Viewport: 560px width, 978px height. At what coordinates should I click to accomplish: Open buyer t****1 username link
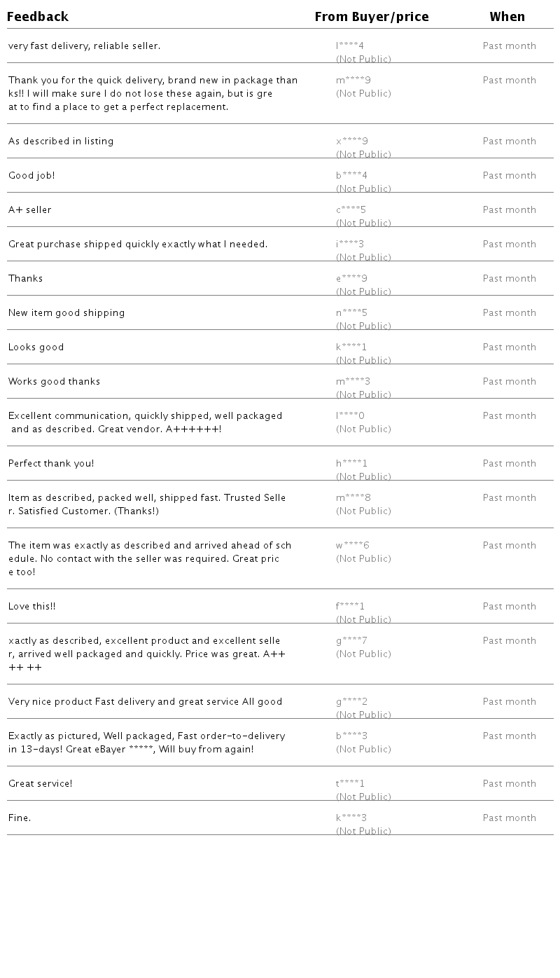click(x=350, y=784)
